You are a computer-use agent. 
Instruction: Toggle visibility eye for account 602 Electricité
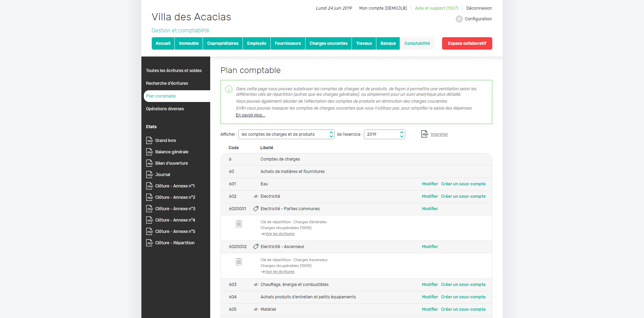(x=256, y=196)
